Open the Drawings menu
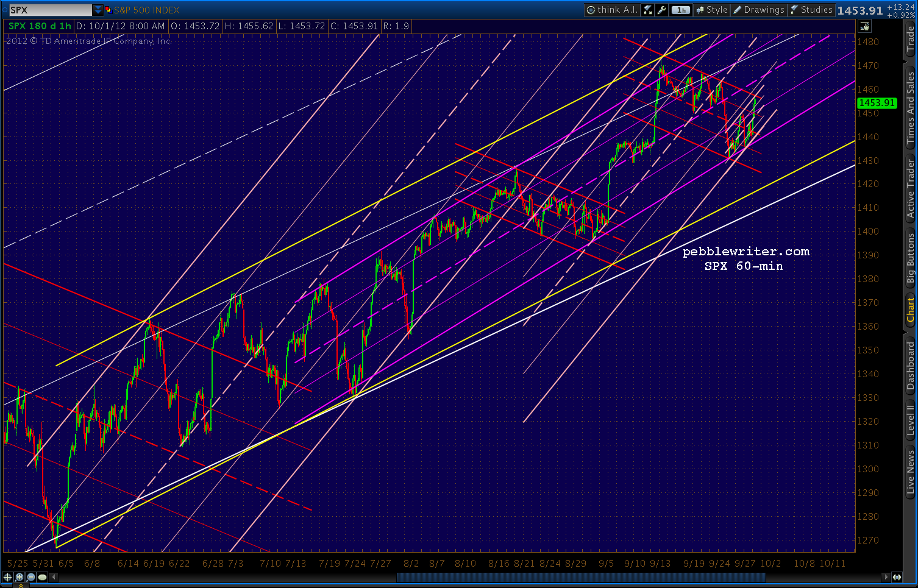The image size is (918, 588). (x=758, y=10)
